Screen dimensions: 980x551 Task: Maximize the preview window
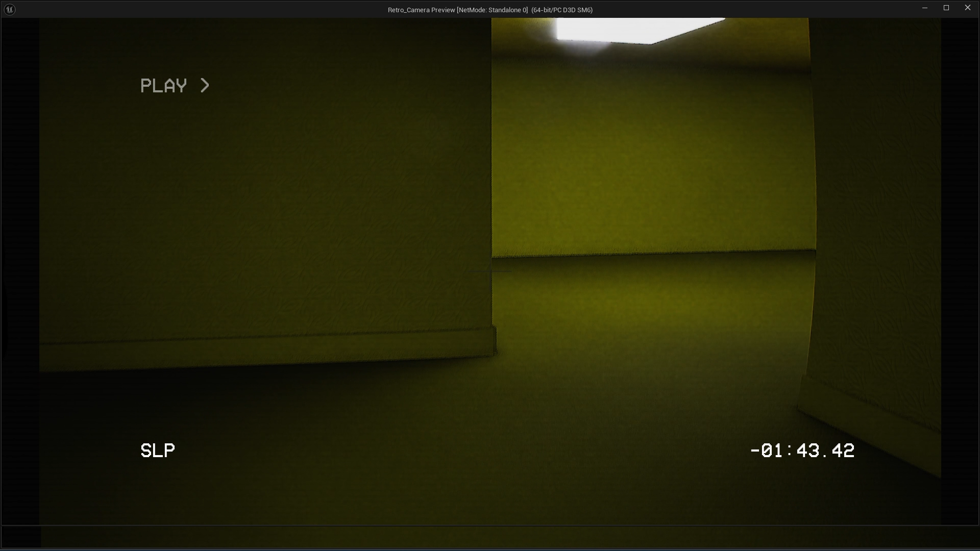click(x=946, y=8)
